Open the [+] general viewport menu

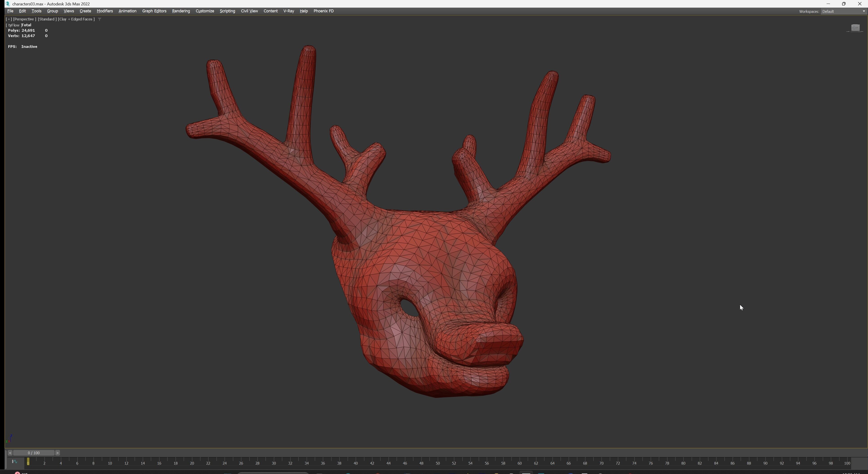click(x=9, y=19)
